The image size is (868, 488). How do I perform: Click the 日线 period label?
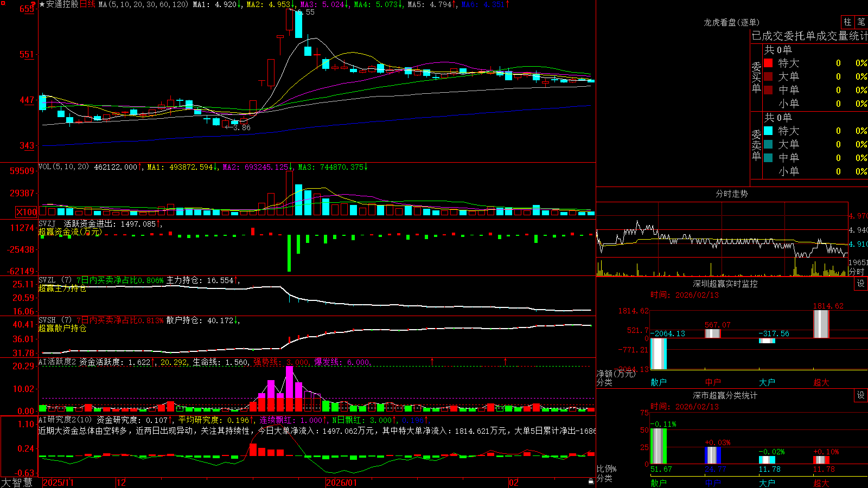point(87,4)
